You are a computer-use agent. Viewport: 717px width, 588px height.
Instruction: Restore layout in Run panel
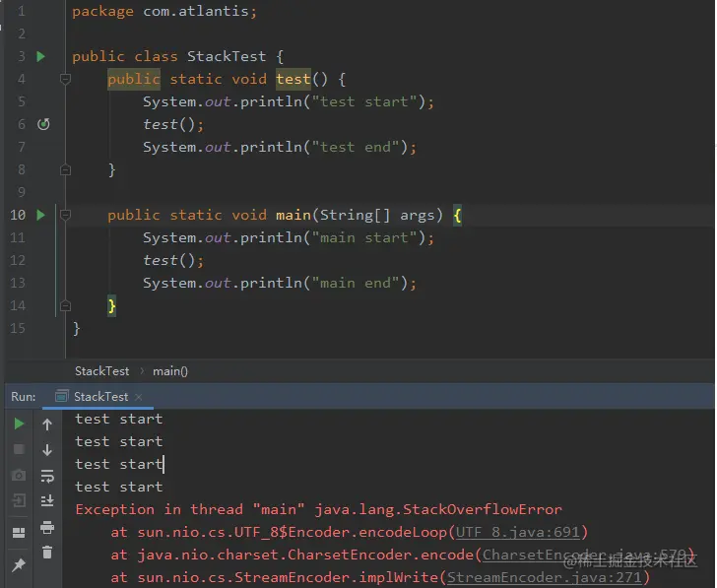tap(19, 533)
